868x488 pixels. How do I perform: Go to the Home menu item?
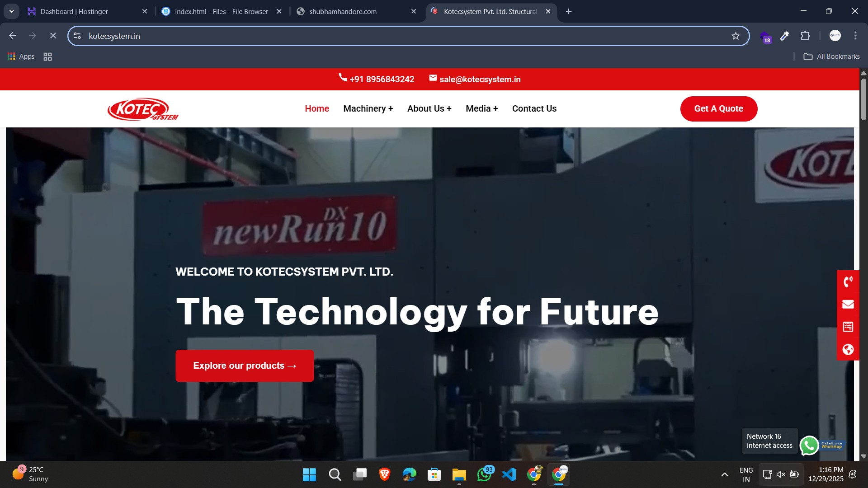(x=317, y=108)
